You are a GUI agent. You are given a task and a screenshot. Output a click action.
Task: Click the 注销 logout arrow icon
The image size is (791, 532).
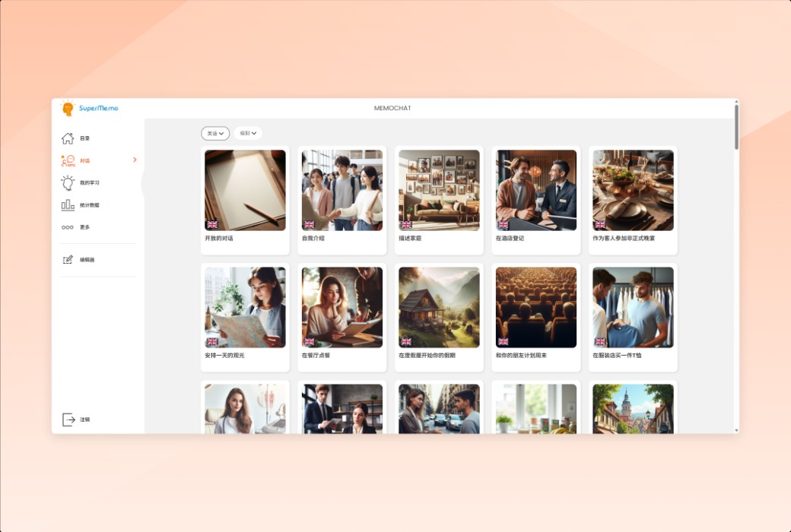click(x=68, y=420)
